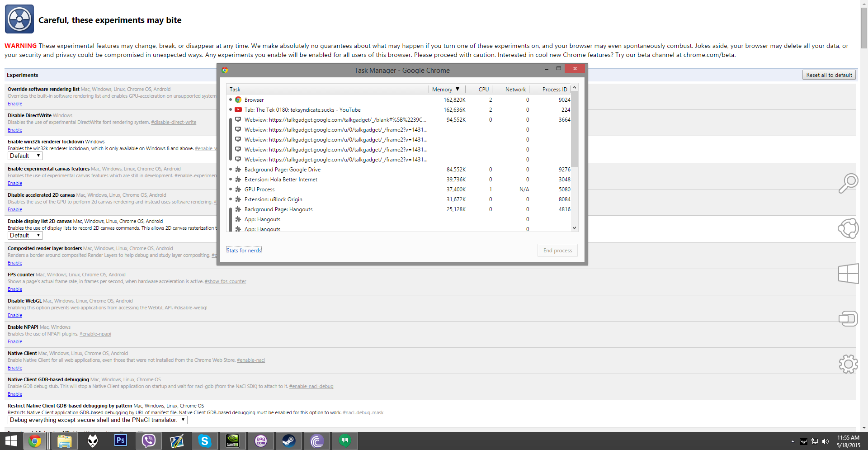Click Reset all to default
This screenshot has width=868, height=450.
pos(829,75)
